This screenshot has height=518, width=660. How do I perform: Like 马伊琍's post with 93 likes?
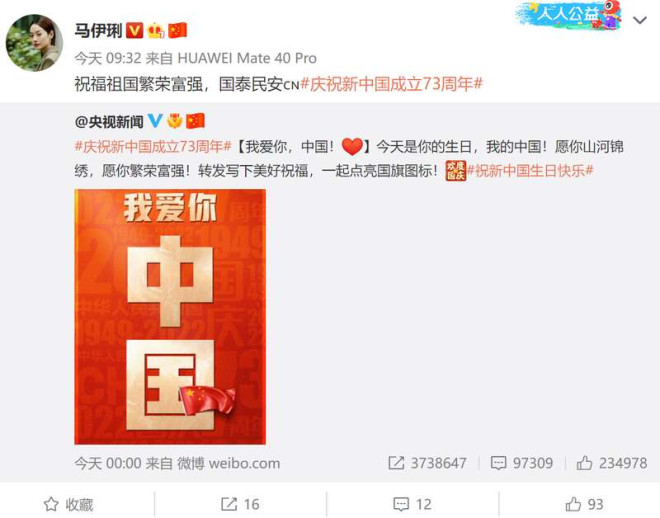pos(584,504)
